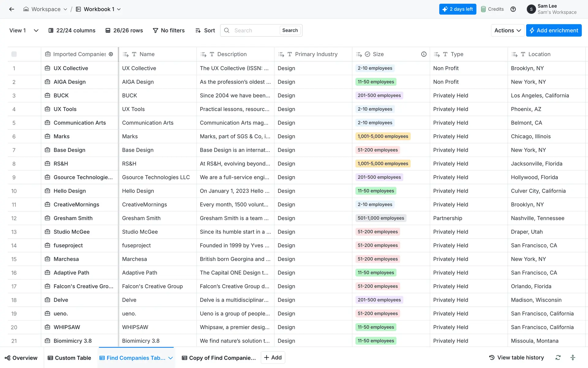Click the Credits coins icon
The width and height of the screenshot is (588, 368).
[483, 9]
